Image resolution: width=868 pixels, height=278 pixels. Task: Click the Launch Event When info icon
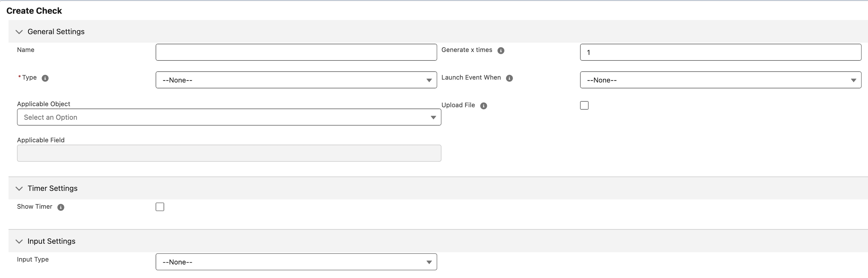[x=509, y=78]
